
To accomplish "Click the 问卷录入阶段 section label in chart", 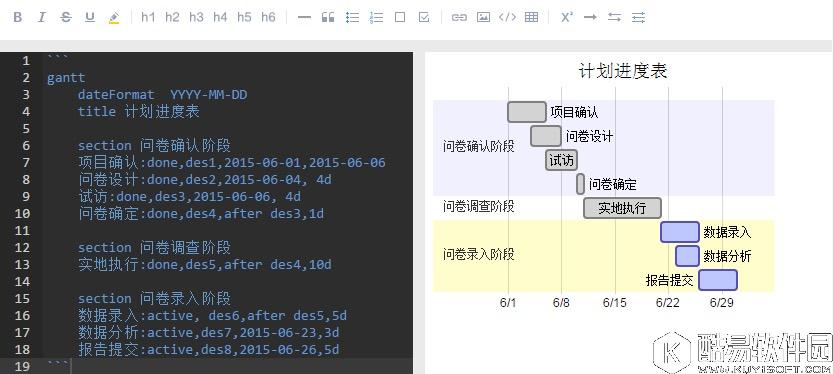I will point(479,254).
